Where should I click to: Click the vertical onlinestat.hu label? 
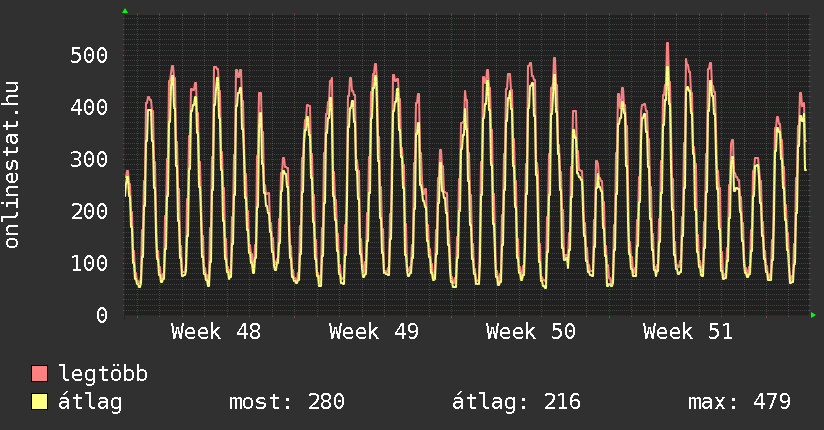pyautogui.click(x=13, y=165)
